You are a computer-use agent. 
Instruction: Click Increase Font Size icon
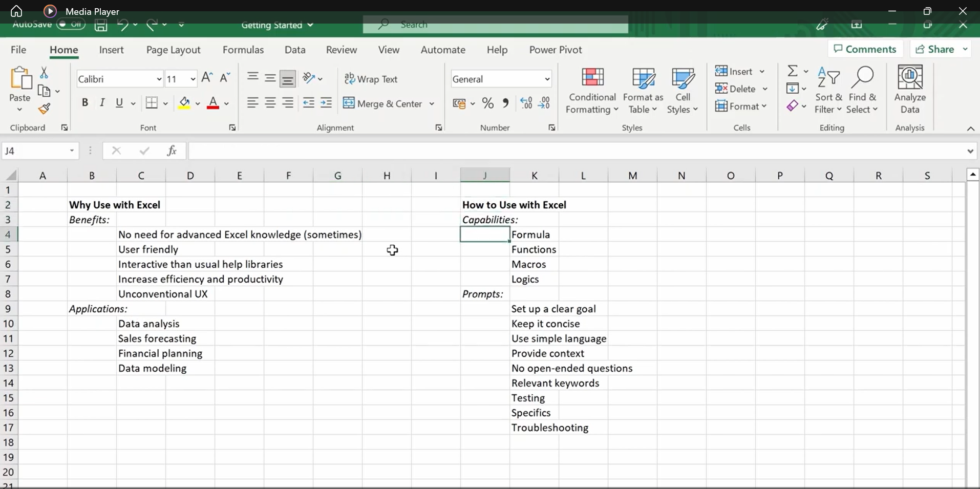point(207,78)
